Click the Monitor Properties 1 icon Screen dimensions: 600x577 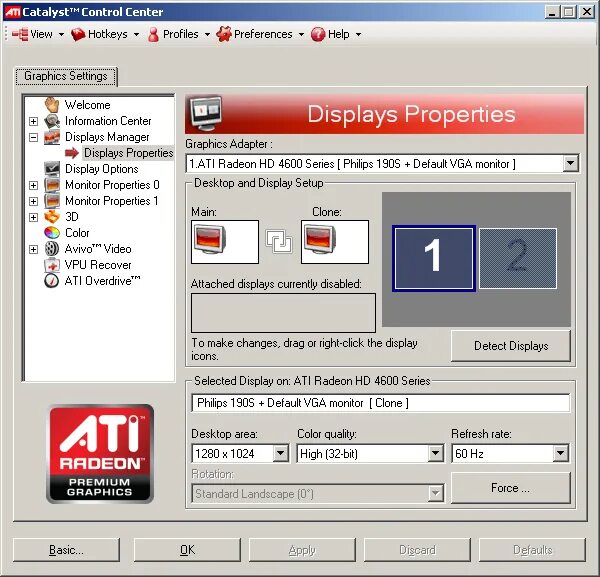click(x=52, y=201)
